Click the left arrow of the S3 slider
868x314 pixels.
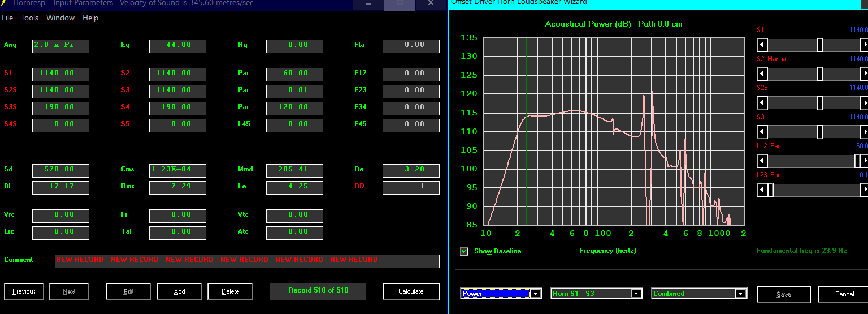pos(762,132)
